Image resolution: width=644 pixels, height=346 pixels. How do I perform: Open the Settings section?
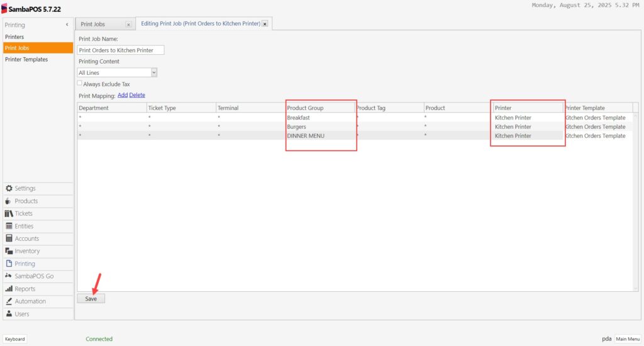click(38, 188)
